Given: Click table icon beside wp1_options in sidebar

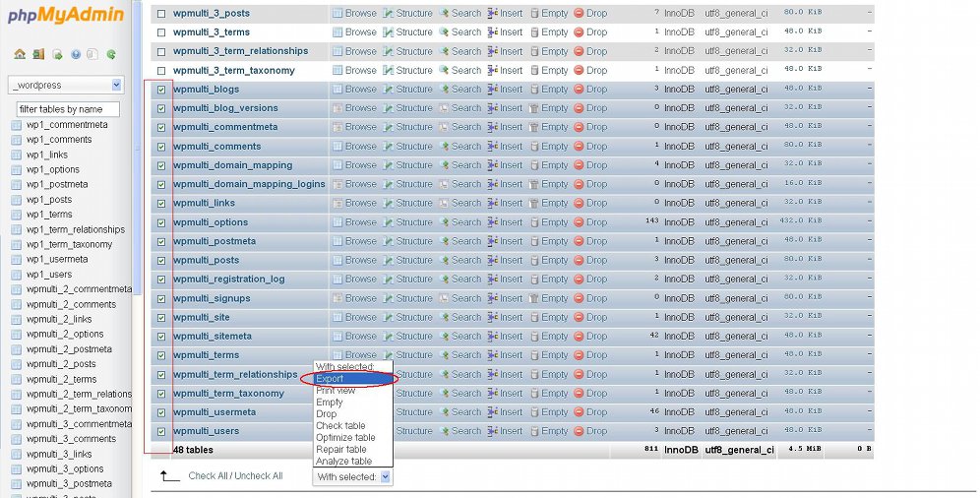Looking at the screenshot, I should (x=17, y=170).
